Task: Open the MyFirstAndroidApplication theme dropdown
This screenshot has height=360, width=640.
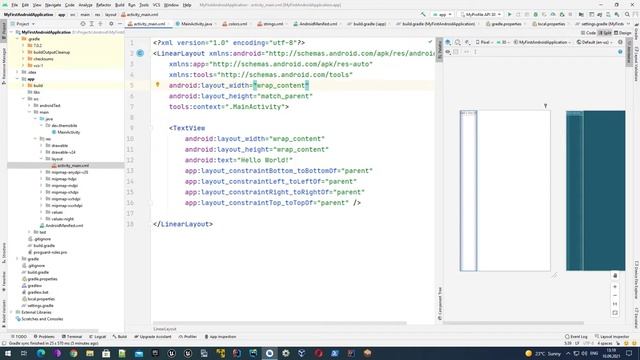Action: (541, 42)
